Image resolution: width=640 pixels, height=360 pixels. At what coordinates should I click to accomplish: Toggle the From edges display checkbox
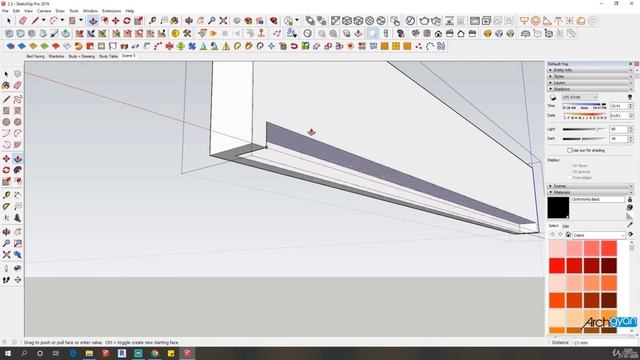569,178
